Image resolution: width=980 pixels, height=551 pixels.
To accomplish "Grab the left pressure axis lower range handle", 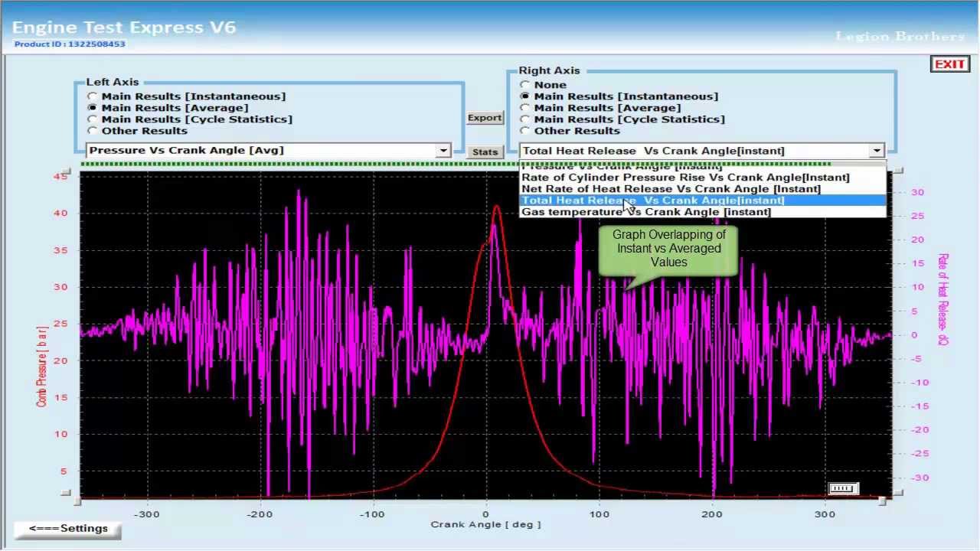I will tap(67, 493).
